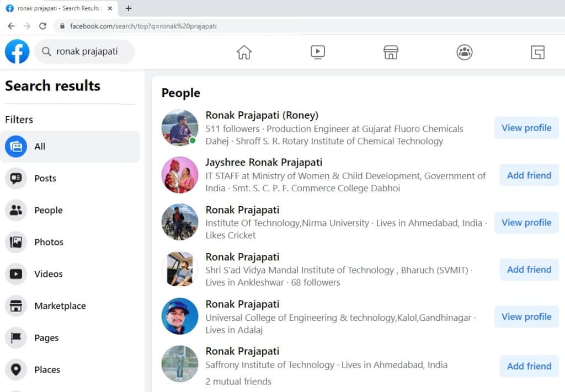Open Marketplace storefront icon in top navigation
This screenshot has height=392, width=565.
pos(391,52)
